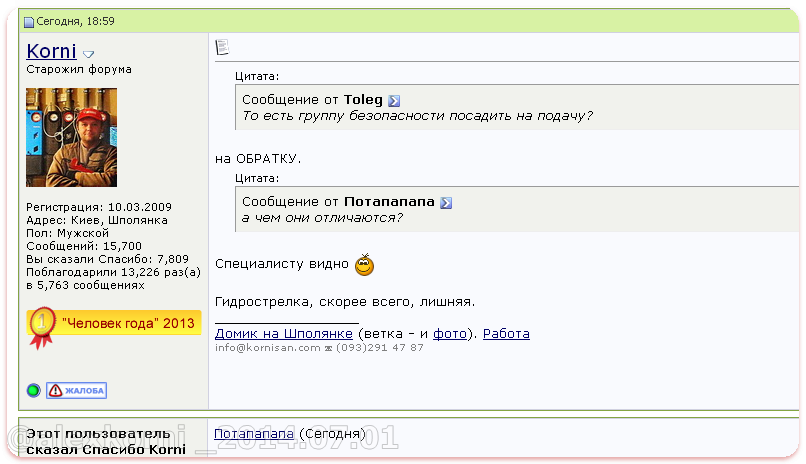
Task: Click the laughing smiley emoticon
Action: click(x=364, y=265)
